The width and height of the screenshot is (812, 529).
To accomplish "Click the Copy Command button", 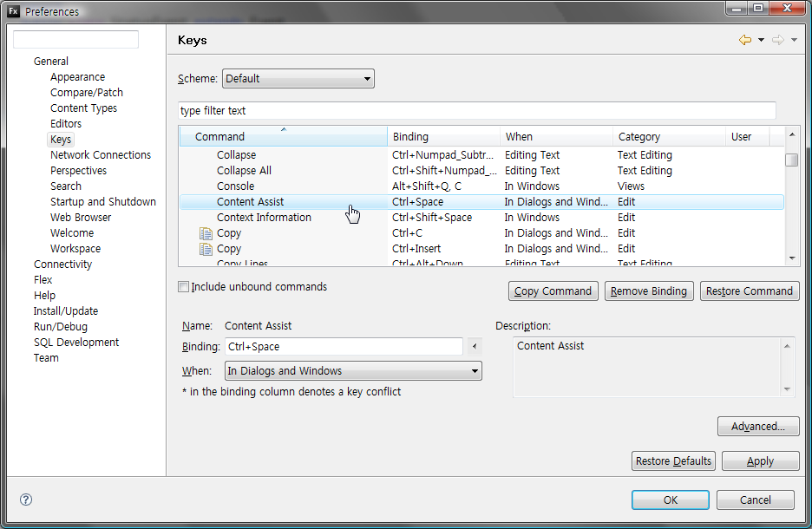I will (553, 291).
